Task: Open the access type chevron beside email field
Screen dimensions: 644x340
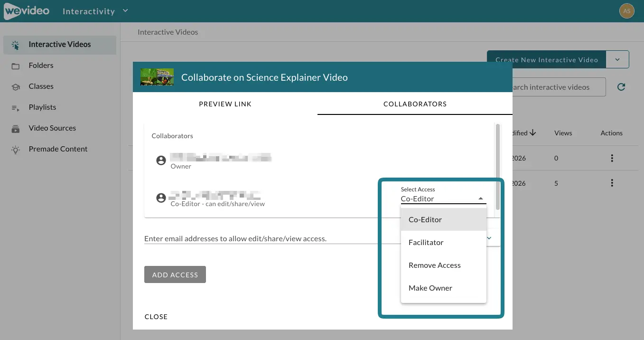Action: (489, 238)
